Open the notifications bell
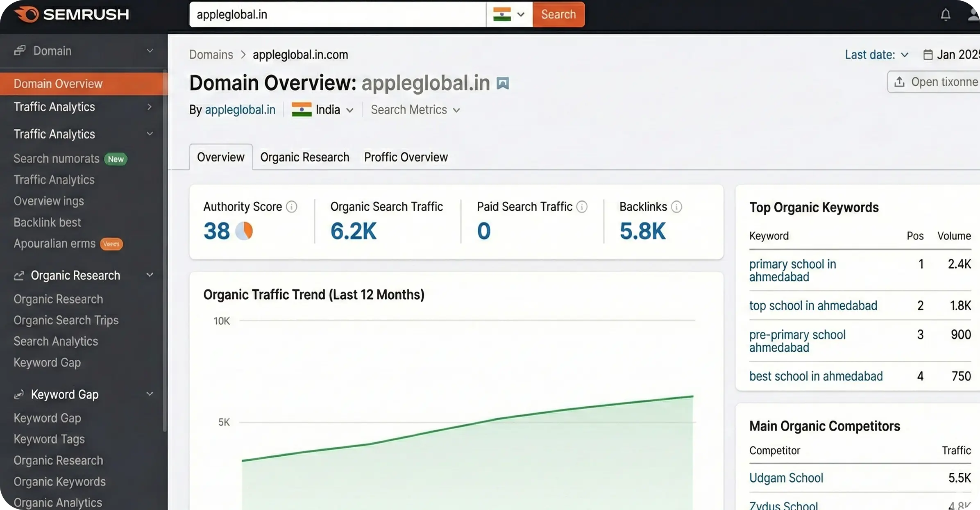This screenshot has width=980, height=510. click(945, 15)
